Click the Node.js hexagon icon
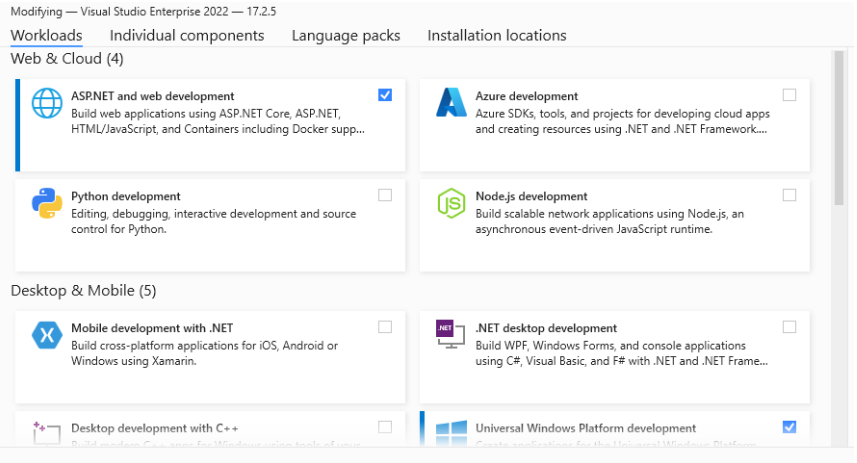The image size is (857, 463). (x=451, y=203)
